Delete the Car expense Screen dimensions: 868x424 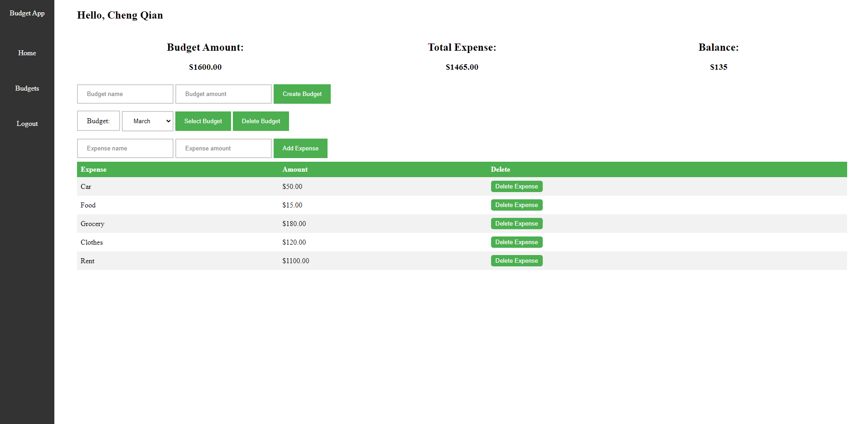516,186
